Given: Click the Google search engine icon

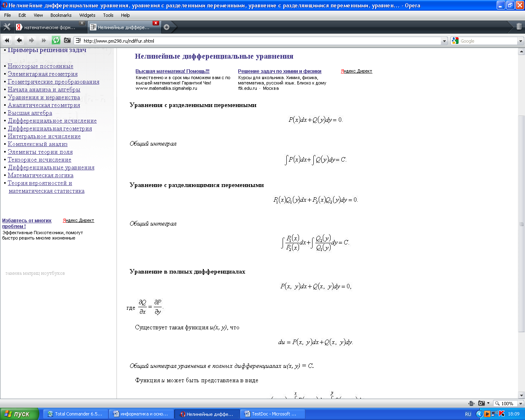Looking at the screenshot, I should point(455,41).
